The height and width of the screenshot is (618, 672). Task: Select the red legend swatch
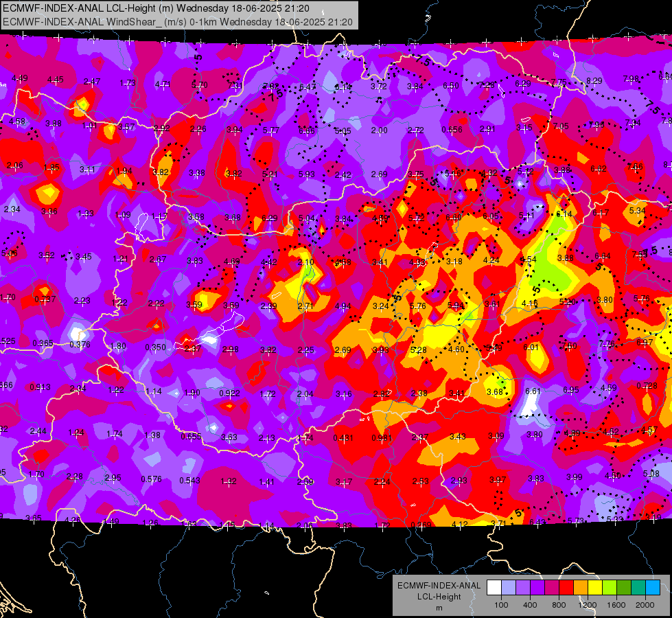(566, 588)
